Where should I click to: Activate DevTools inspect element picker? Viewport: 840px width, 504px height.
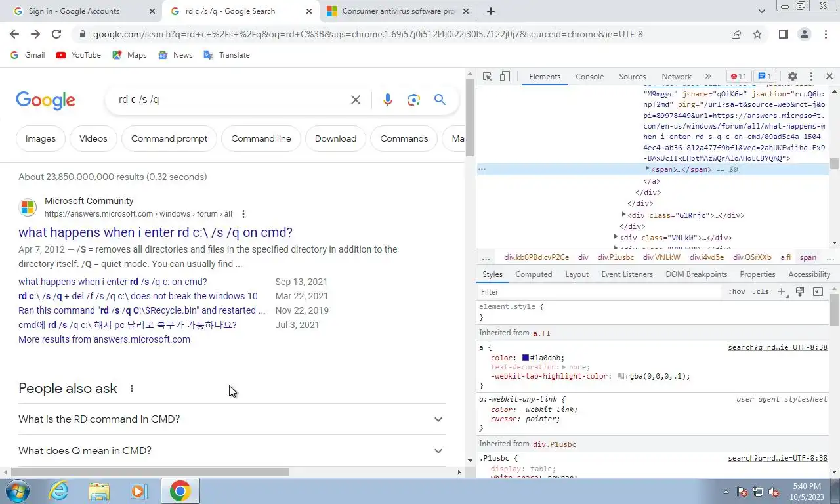pos(487,77)
